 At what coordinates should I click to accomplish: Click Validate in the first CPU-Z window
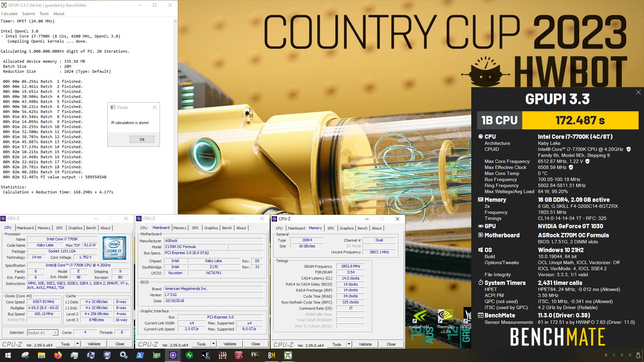pos(94,344)
